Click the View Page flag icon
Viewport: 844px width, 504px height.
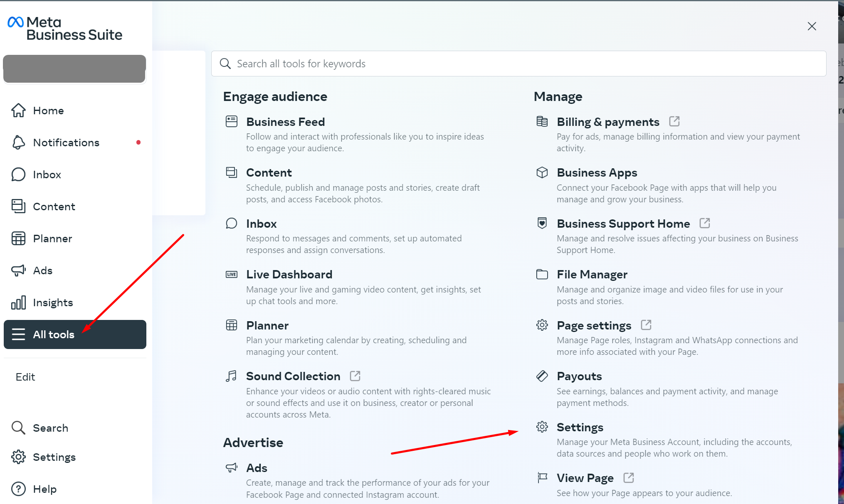pos(542,478)
